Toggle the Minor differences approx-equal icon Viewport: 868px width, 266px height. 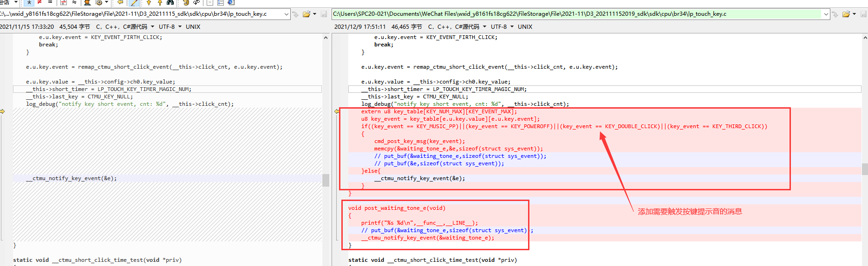click(x=74, y=2)
